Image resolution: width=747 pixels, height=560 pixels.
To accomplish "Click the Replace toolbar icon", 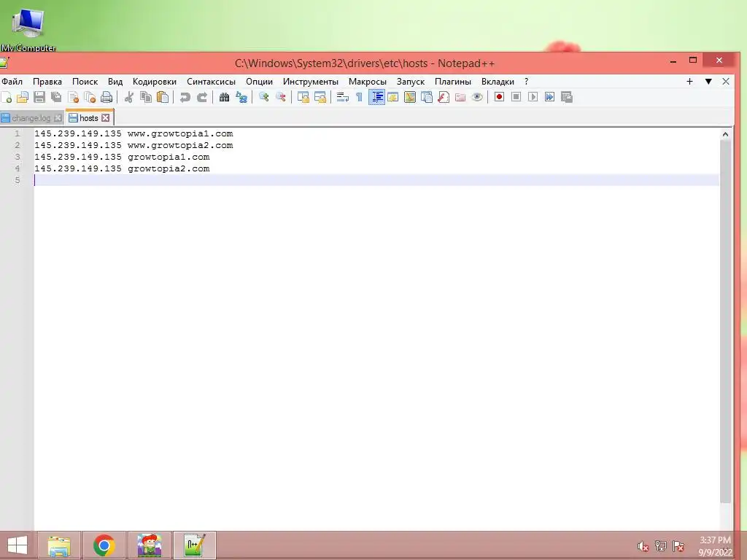I will point(241,97).
